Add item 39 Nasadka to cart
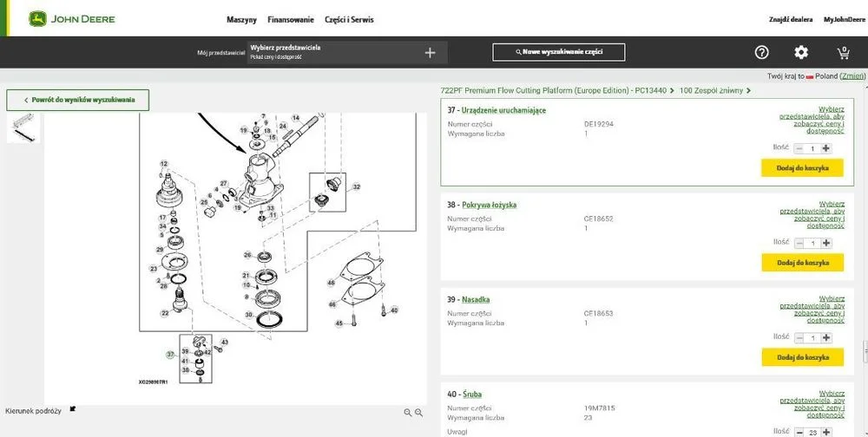 click(802, 357)
